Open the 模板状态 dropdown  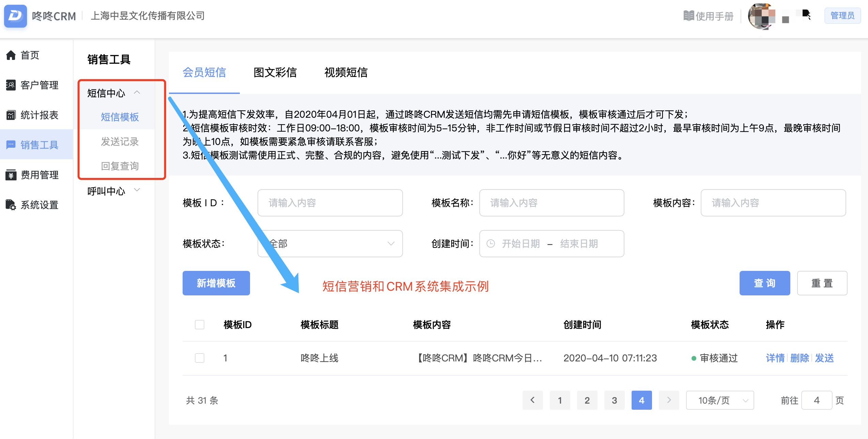pos(330,244)
